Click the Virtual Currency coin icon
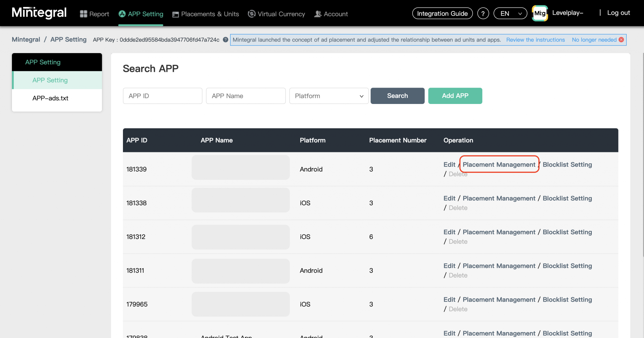Screen dimensions: 644x338 (252, 14)
